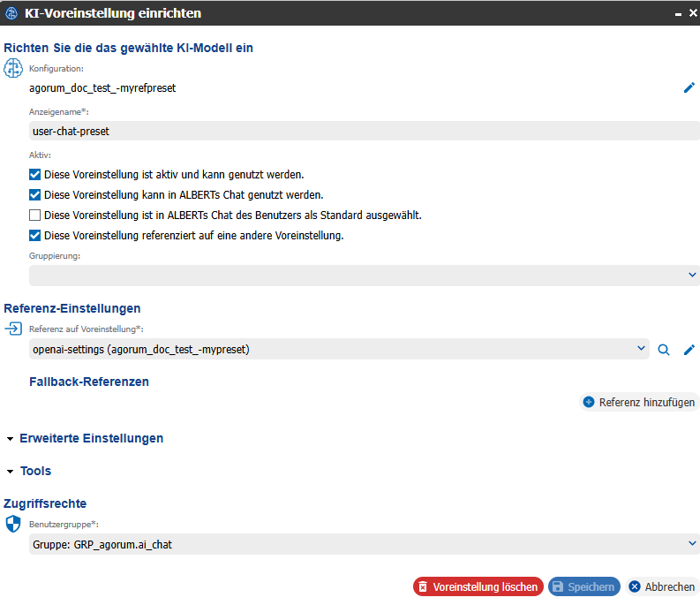Click the magnifier icon next to reference preset
700x605 pixels.
point(664,350)
